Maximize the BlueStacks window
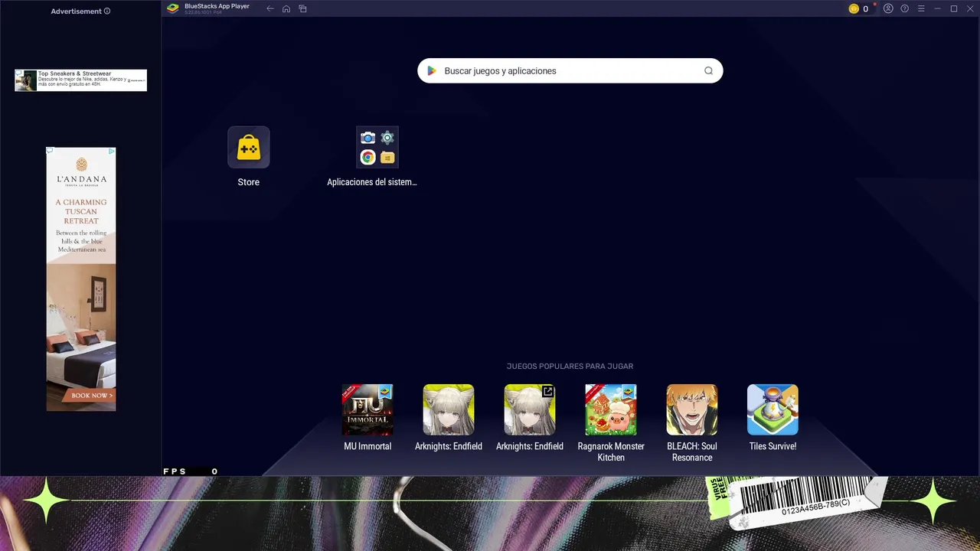 954,8
